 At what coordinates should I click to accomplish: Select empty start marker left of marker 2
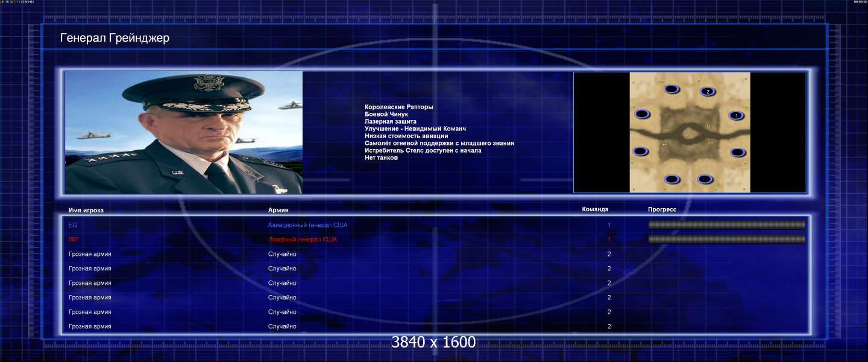(x=671, y=89)
